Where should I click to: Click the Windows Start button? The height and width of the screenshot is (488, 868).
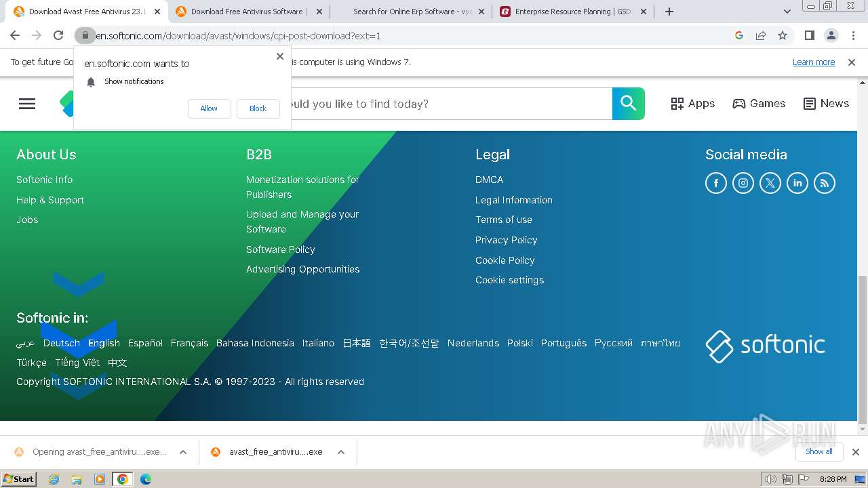18,479
